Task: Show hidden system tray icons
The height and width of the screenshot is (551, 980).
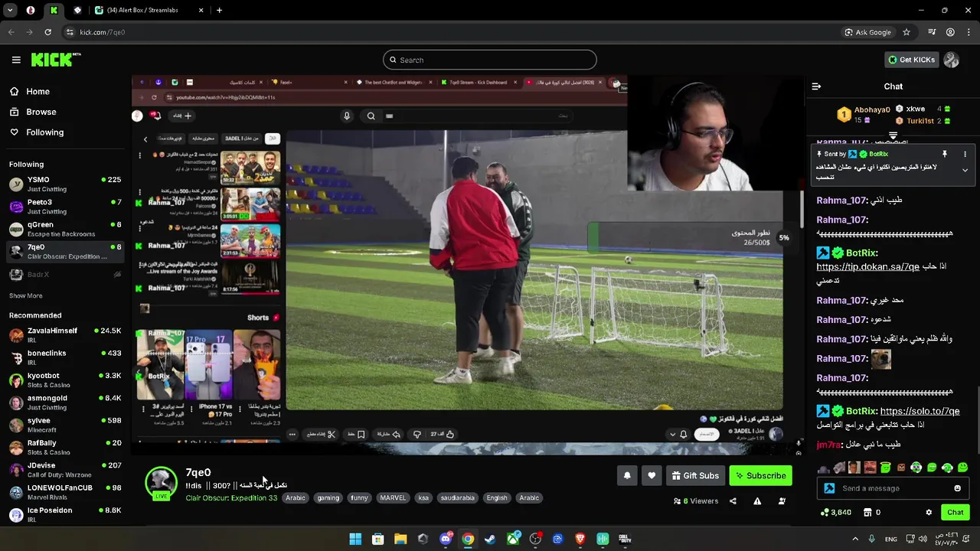Action: [x=855, y=539]
